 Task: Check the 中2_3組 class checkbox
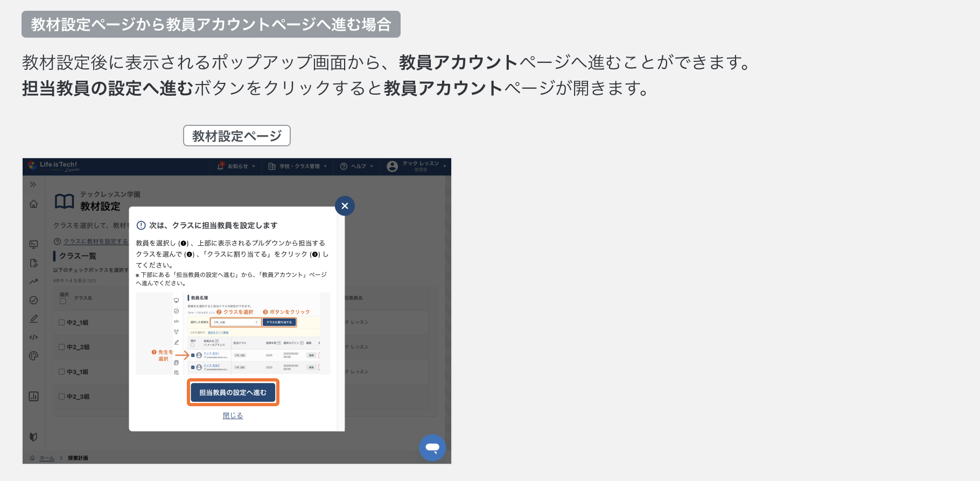[x=61, y=397]
